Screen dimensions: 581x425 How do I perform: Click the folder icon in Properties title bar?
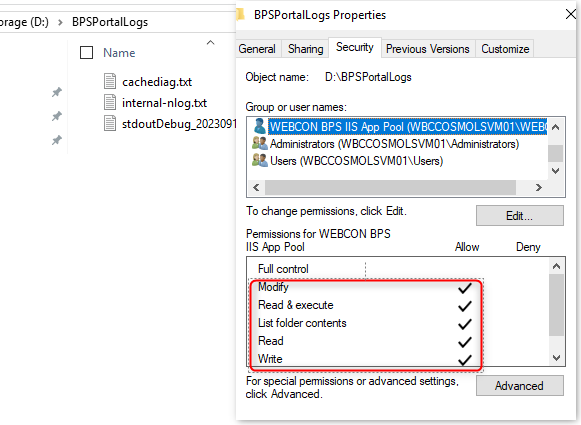[x=240, y=15]
